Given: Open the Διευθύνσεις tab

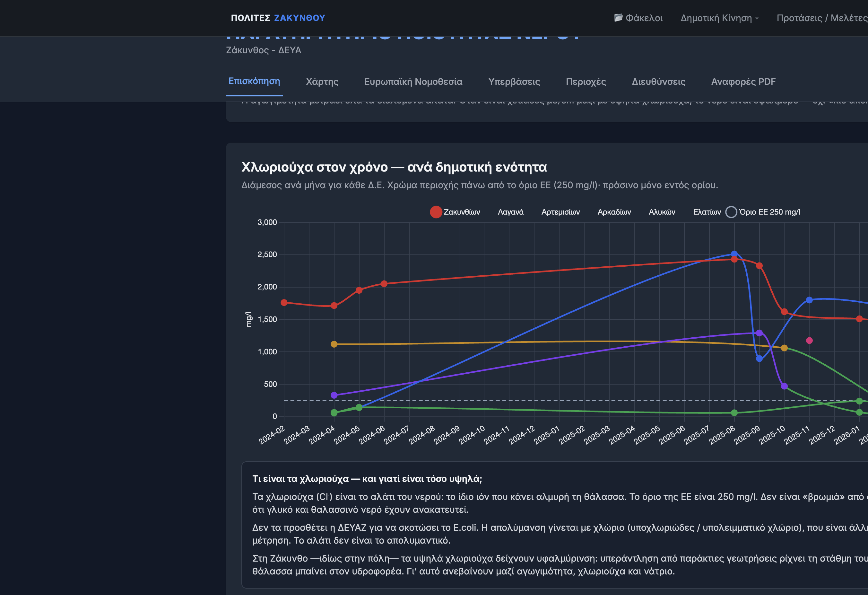Looking at the screenshot, I should 658,82.
